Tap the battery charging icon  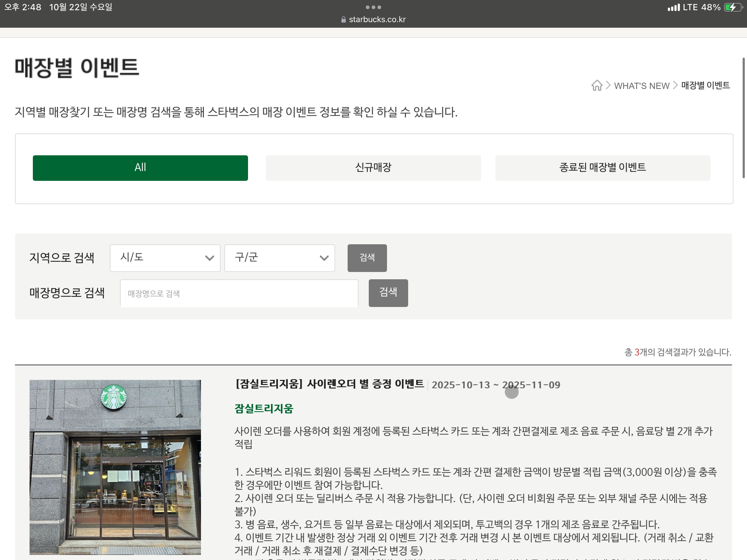732,7
